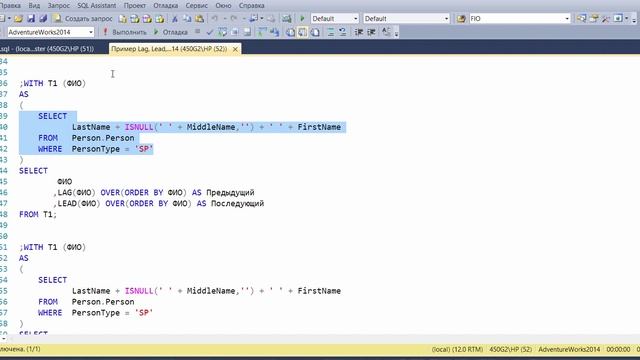Click the Parse query checkmark icon
This screenshot has width=640, height=360.
click(210, 32)
